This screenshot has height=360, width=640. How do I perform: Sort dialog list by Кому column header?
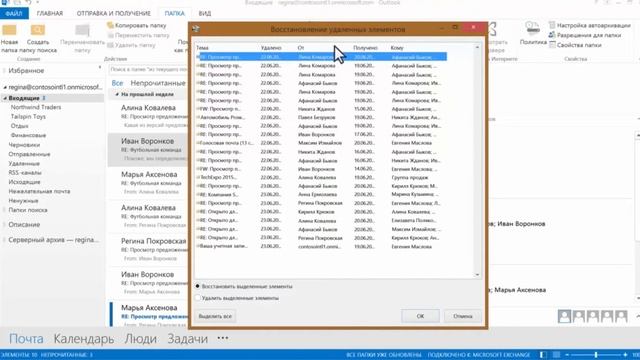[397, 48]
